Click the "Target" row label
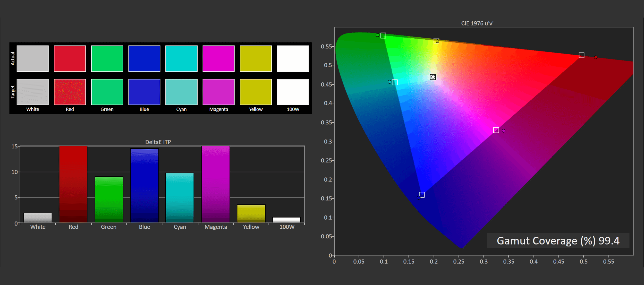The width and height of the screenshot is (644, 285). coord(13,92)
